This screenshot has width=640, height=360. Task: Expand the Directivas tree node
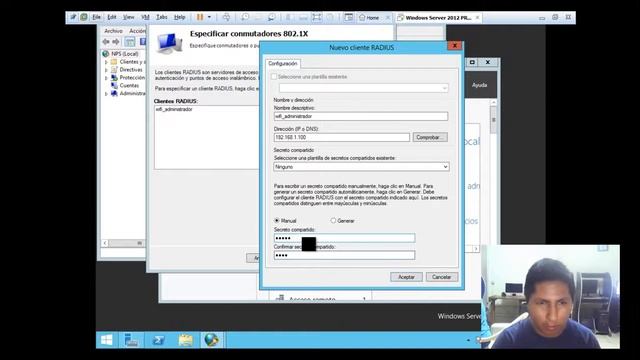point(106,70)
